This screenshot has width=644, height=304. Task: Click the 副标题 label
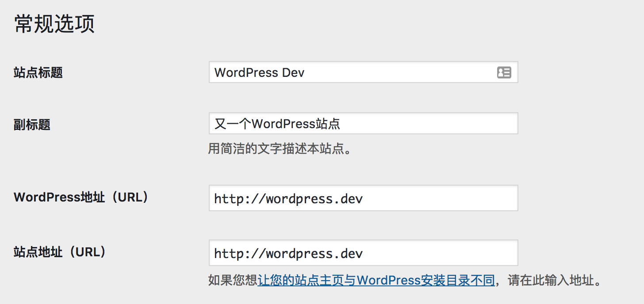(x=32, y=125)
